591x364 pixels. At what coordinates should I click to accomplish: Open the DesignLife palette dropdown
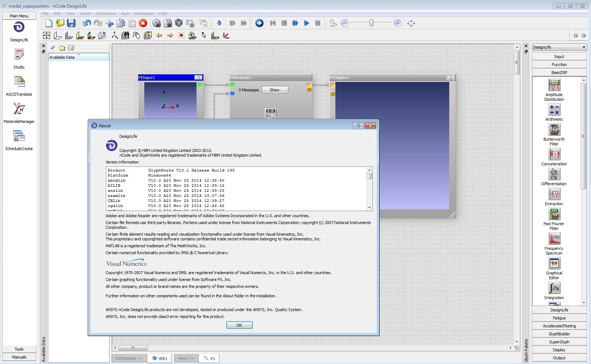(559, 47)
